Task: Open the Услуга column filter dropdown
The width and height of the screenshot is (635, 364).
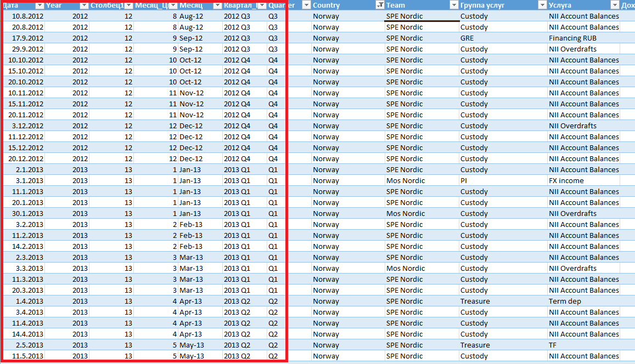Action: point(615,5)
